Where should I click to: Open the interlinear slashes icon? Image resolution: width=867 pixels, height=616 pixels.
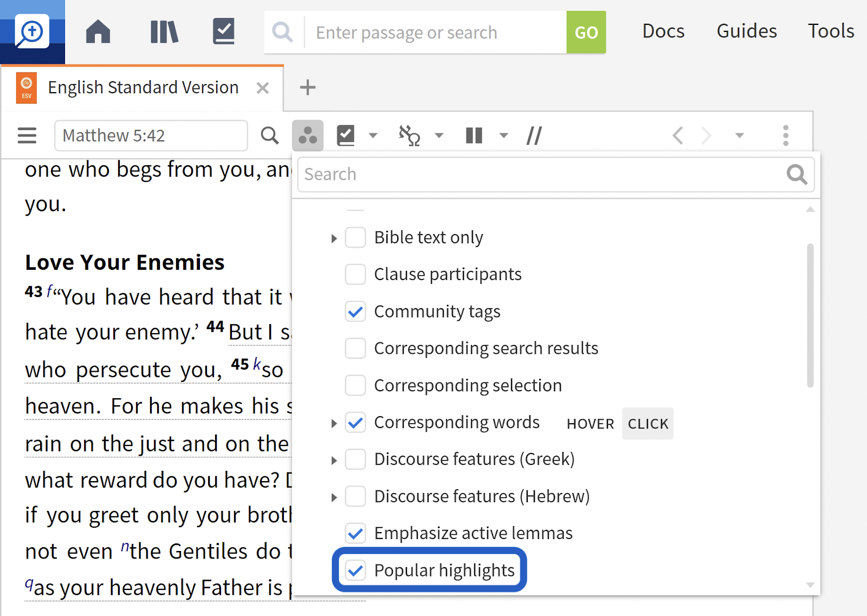click(x=534, y=135)
